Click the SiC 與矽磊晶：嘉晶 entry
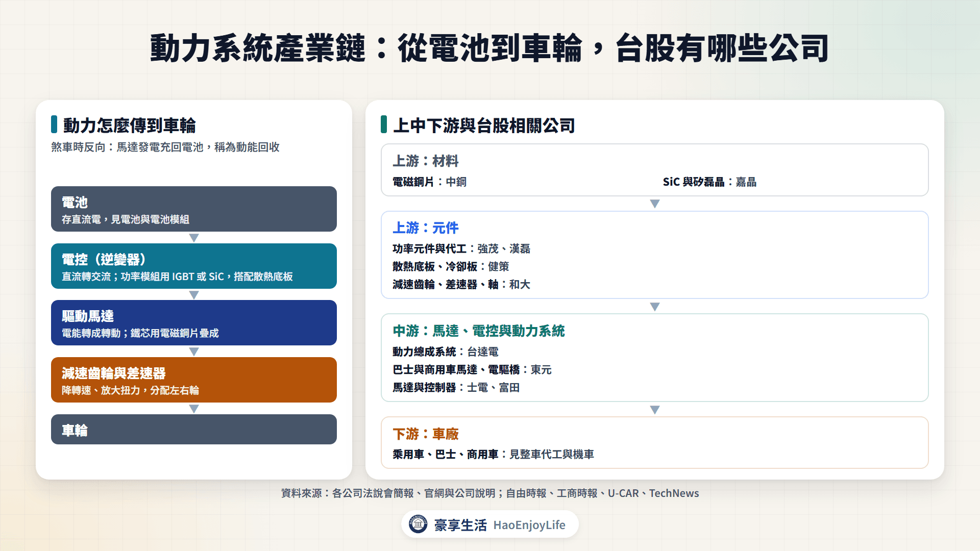Image resolution: width=980 pixels, height=551 pixels. 709,182
